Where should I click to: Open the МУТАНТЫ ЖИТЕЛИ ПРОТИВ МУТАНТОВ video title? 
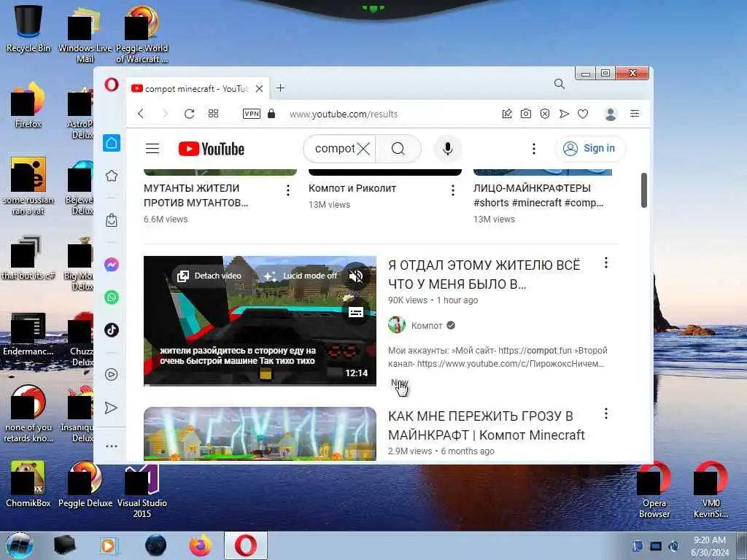coord(196,195)
